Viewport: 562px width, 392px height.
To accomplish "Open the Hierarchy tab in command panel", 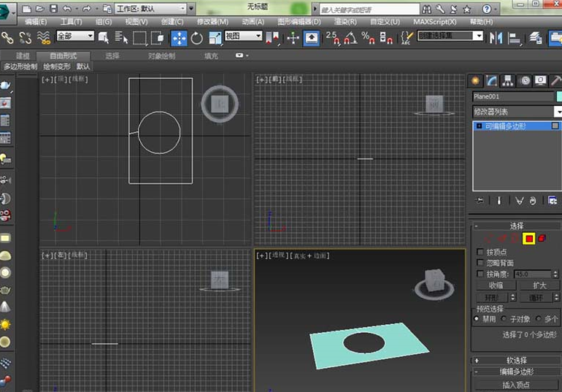I will [509, 80].
